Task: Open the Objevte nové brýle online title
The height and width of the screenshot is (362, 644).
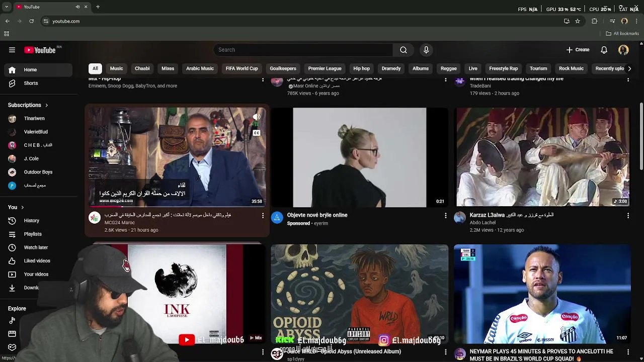Action: coord(317,215)
